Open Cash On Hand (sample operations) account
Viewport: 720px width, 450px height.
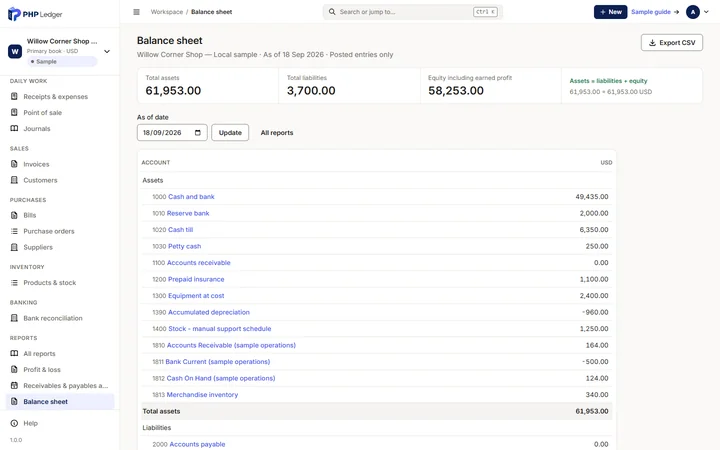click(221, 378)
